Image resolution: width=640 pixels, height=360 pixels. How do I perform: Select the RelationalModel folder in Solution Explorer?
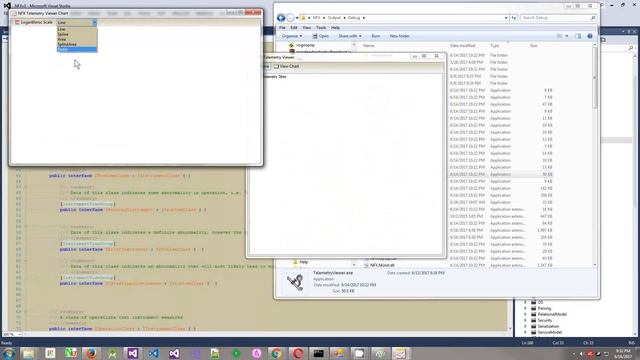coord(551,314)
